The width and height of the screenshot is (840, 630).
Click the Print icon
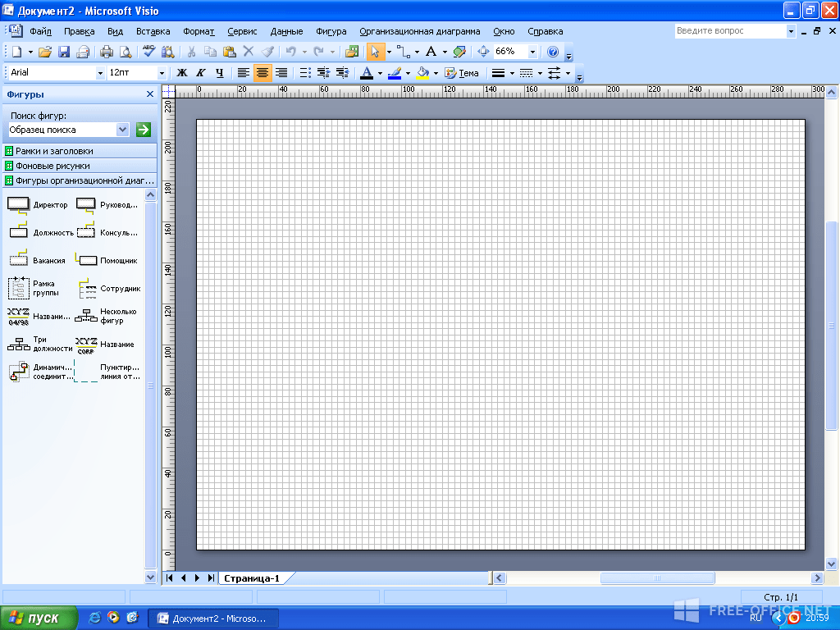point(107,52)
